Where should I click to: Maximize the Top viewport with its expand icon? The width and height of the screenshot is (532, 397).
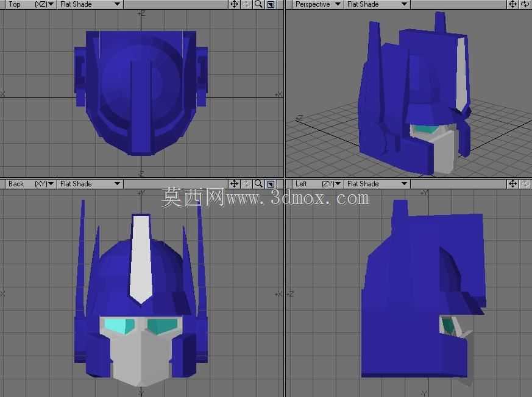pyautogui.click(x=271, y=4)
